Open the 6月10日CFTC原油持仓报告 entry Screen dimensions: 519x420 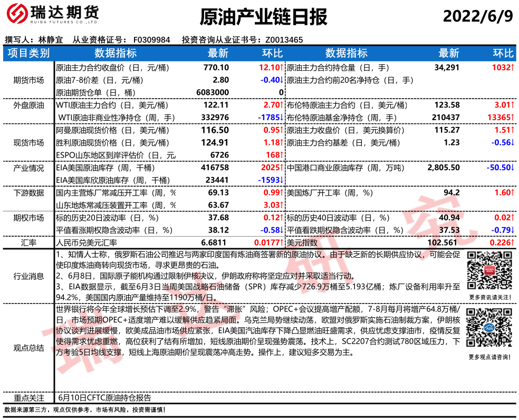[x=105, y=398]
